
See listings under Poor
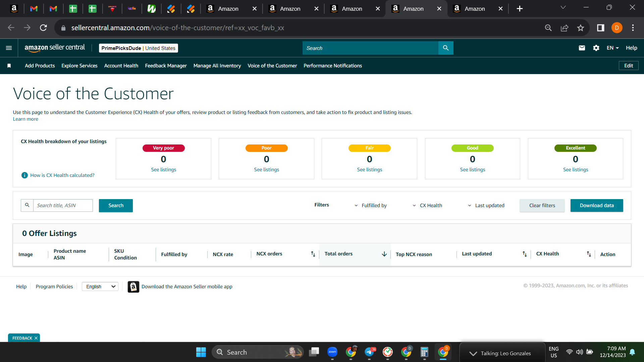[266, 170]
